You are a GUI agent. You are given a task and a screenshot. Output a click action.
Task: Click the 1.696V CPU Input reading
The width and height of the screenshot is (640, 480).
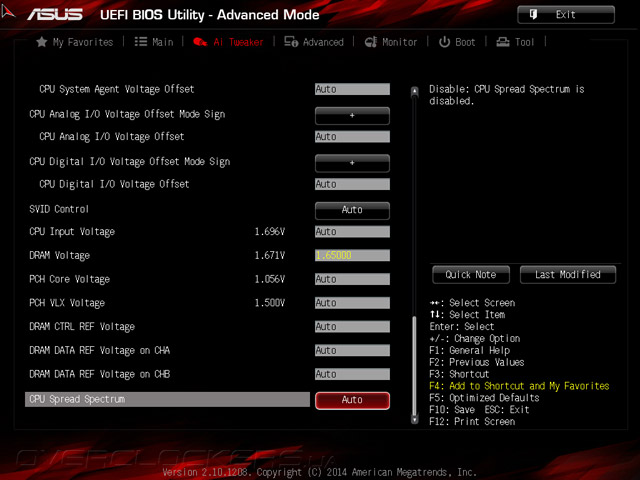[270, 232]
